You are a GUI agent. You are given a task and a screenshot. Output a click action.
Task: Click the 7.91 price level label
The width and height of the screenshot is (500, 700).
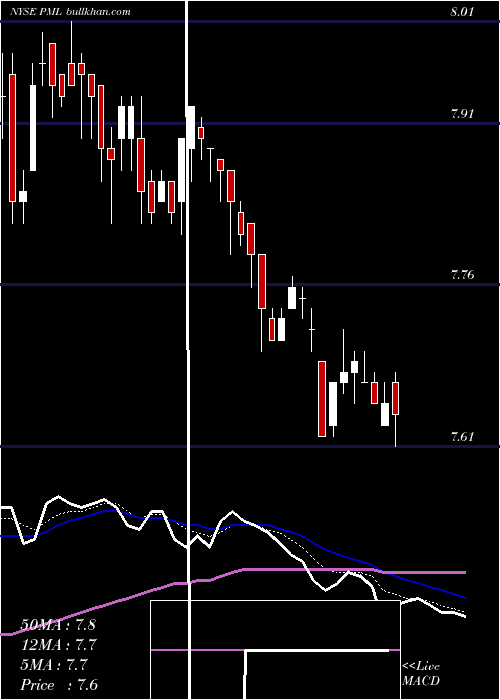pyautogui.click(x=462, y=113)
